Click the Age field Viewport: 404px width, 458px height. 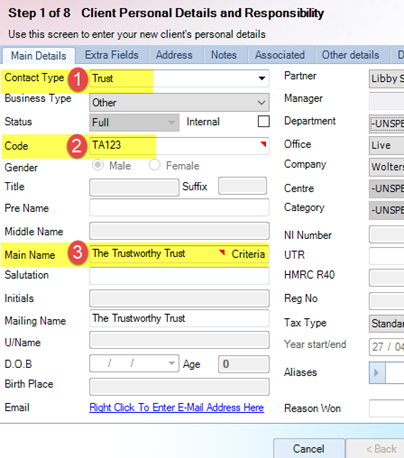pyautogui.click(x=244, y=364)
